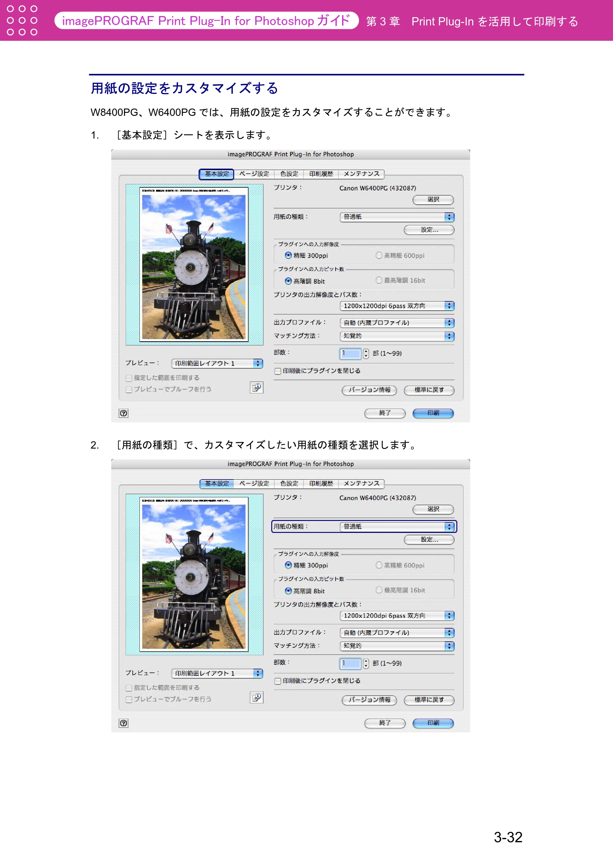Click 設定... button in step 2 dialog

(x=429, y=540)
